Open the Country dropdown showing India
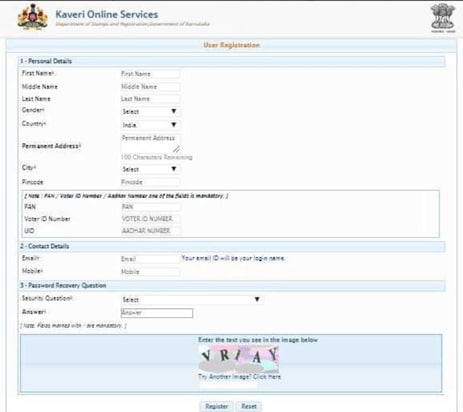This screenshot has height=412, width=463. click(150, 125)
